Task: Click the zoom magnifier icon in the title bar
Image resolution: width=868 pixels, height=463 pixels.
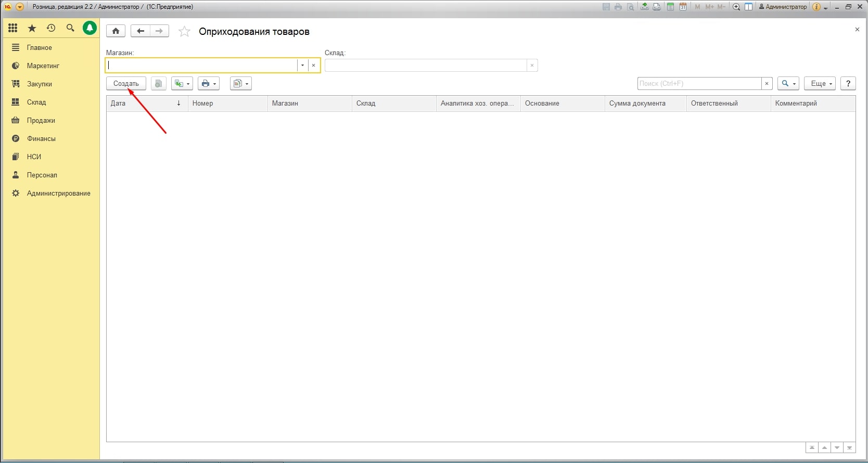Action: [736, 7]
